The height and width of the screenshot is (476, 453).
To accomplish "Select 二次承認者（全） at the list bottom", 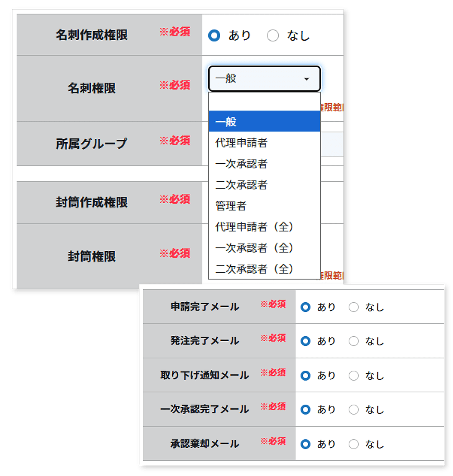I will pos(264,269).
